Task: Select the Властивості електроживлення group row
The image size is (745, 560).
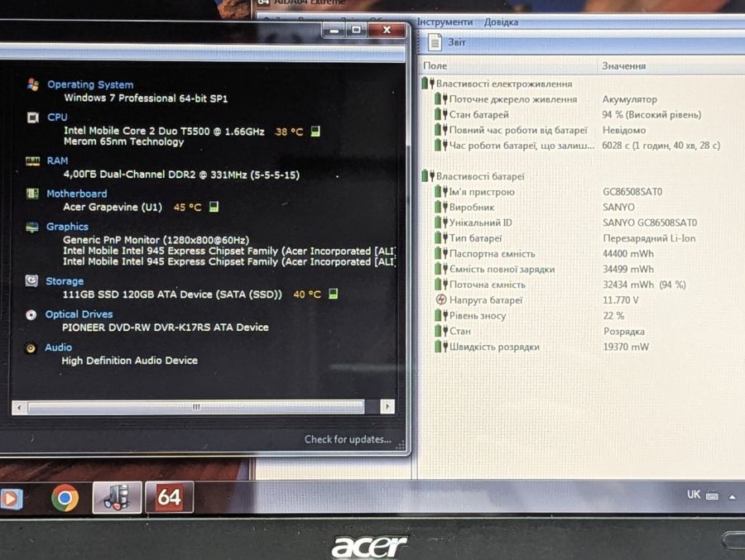Action: [497, 84]
